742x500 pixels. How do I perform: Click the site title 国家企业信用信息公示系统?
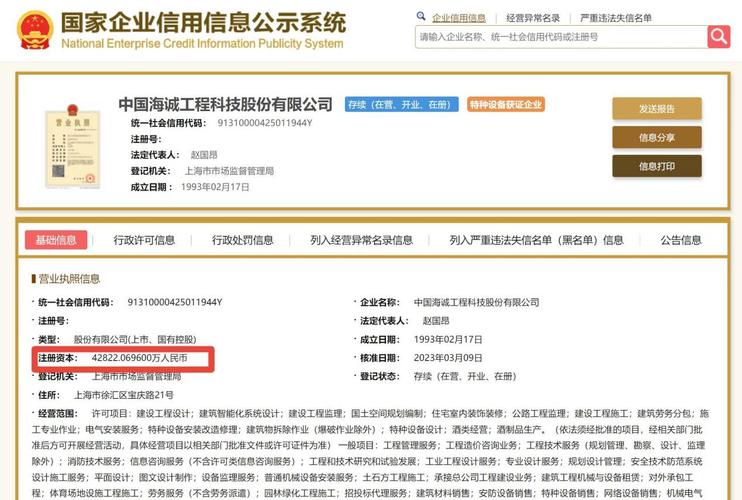[x=203, y=23]
